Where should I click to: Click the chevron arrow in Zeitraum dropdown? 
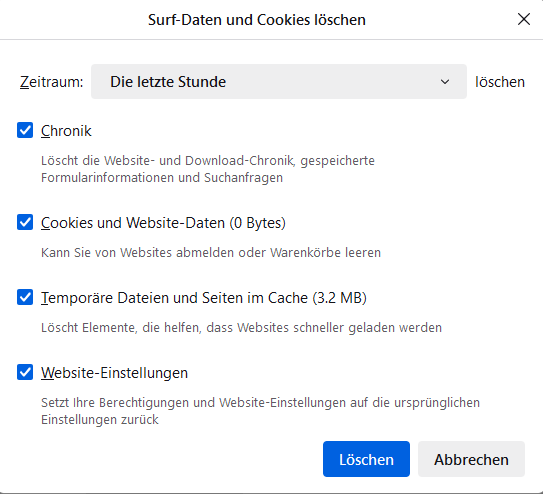(x=445, y=82)
